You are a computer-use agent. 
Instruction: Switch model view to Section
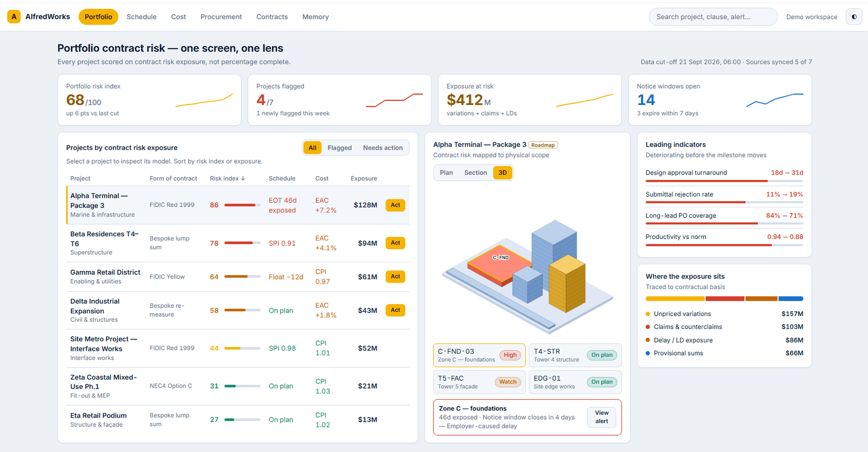[x=475, y=172]
